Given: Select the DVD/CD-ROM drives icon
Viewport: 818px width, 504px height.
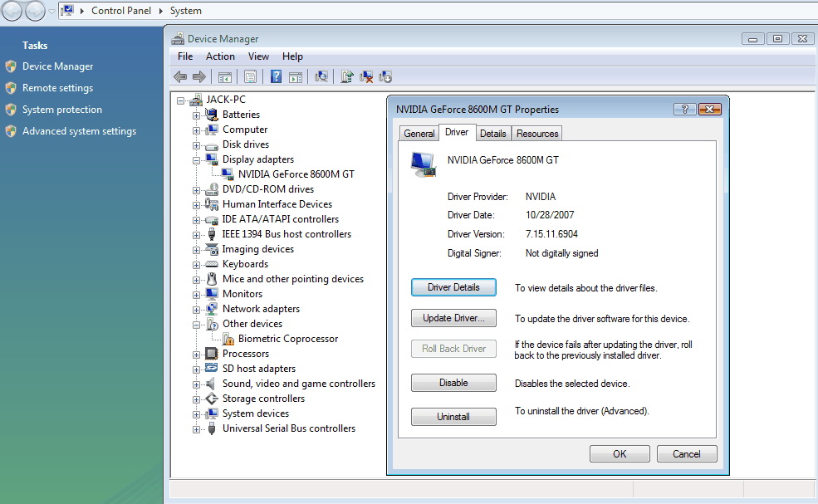Looking at the screenshot, I should pos(211,189).
